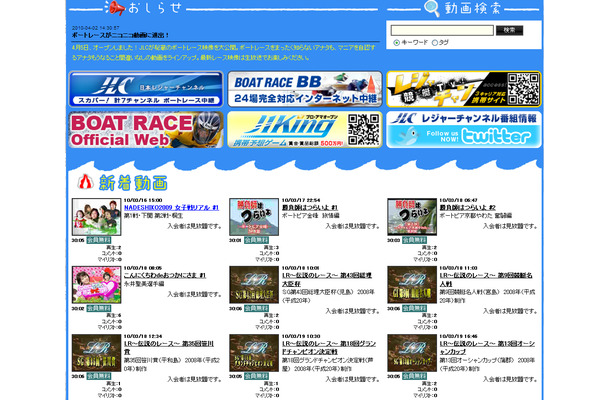Click the flame icon beside 新着動画
610x400 pixels.
point(85,181)
